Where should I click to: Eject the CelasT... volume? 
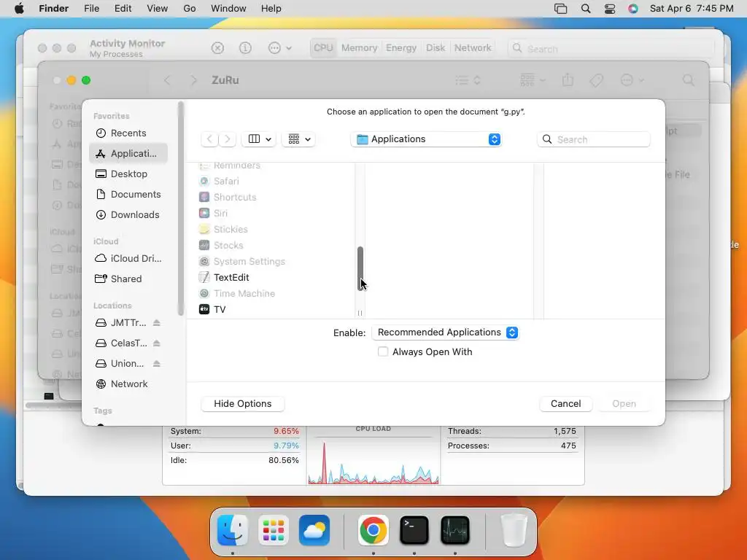tap(157, 343)
